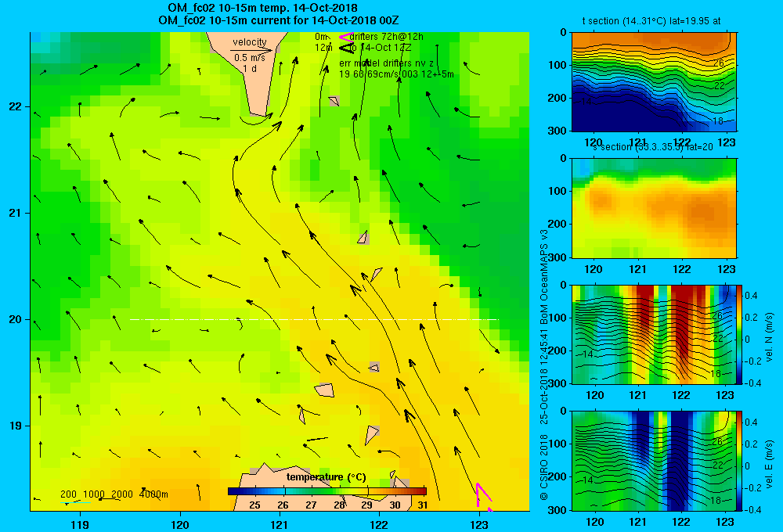Click the '-0.4' tick on vel. E scale
The height and width of the screenshot is (532, 783).
(x=752, y=509)
